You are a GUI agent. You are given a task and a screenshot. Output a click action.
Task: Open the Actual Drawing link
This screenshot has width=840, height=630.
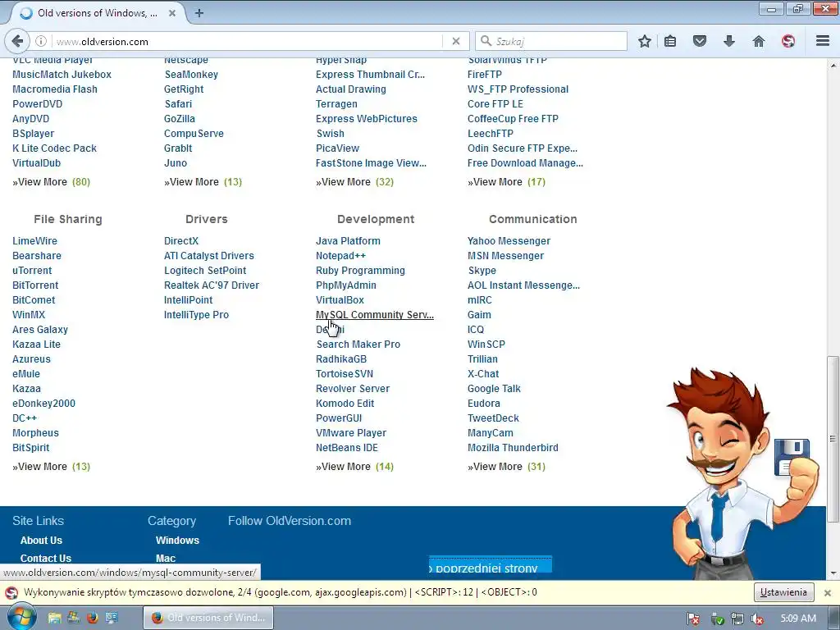351,89
